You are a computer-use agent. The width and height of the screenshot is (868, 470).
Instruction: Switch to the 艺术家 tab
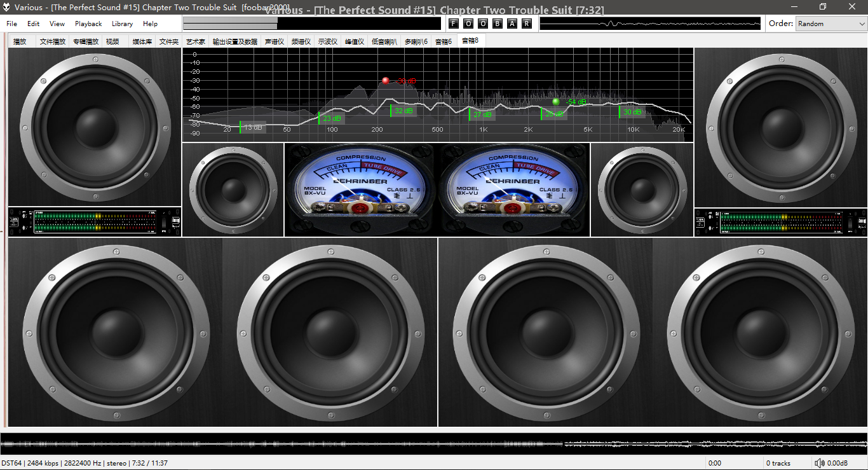(x=196, y=41)
